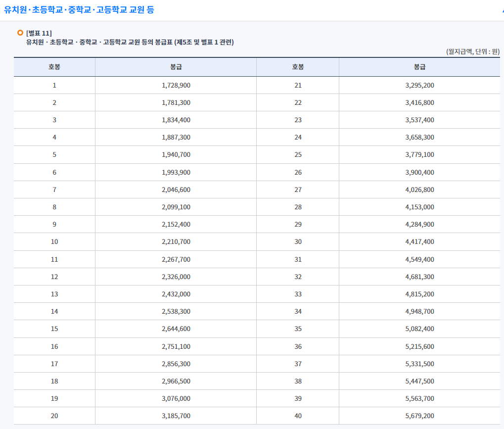
Task: Click the salary cell 3,076,000
Action: (176, 399)
